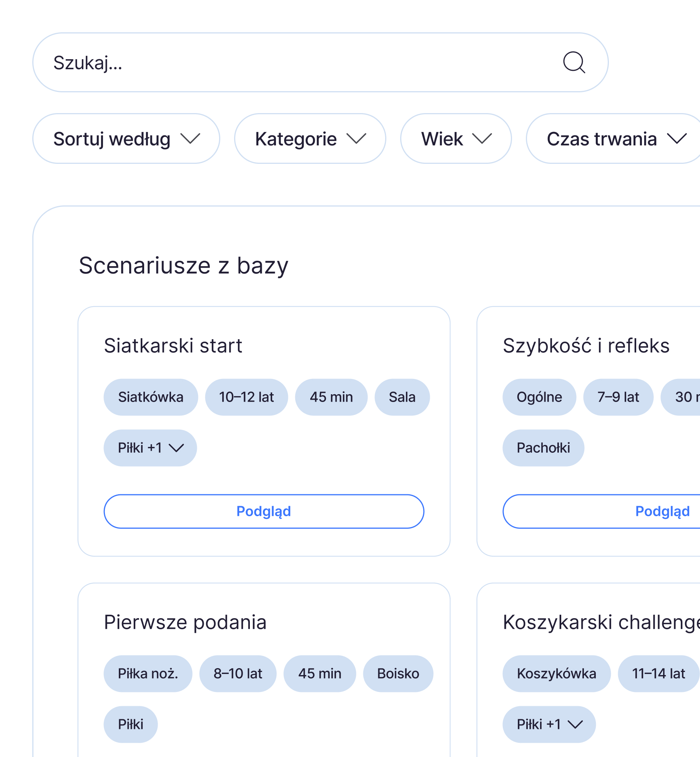Click the 8–10 lat tag
This screenshot has width=700, height=757.
tap(238, 674)
